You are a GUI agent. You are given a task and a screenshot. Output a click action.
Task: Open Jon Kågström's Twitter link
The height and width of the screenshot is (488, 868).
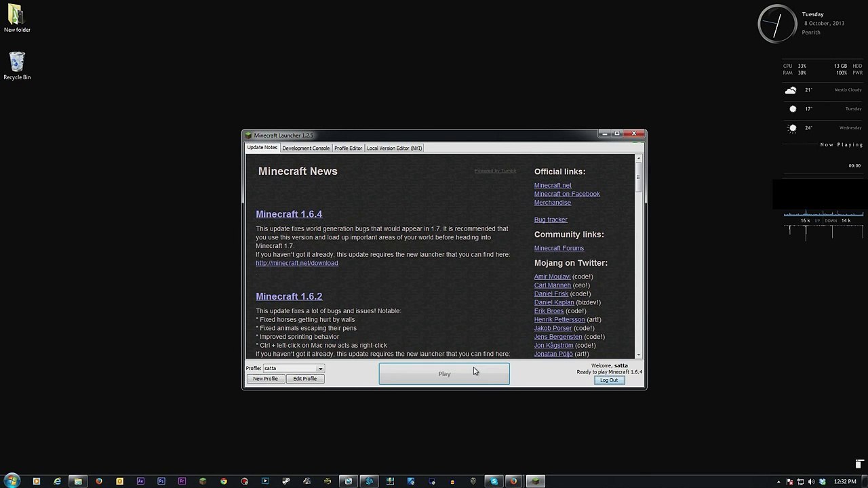pos(553,345)
